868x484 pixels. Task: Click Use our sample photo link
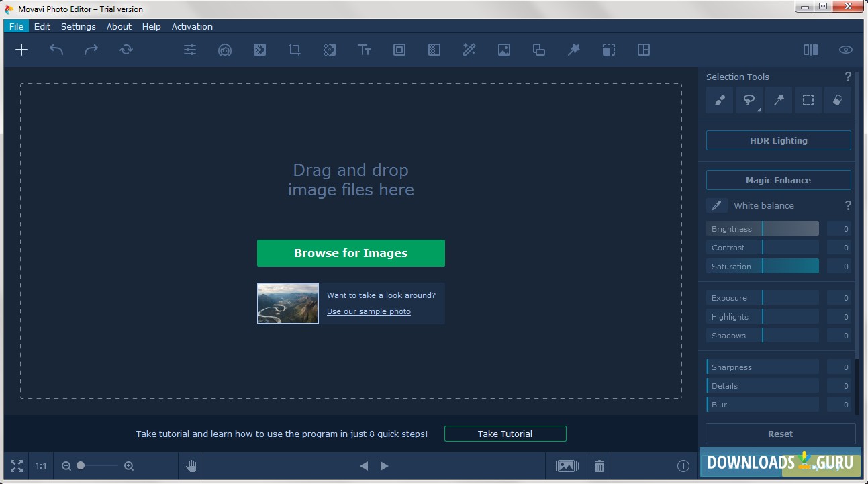369,311
